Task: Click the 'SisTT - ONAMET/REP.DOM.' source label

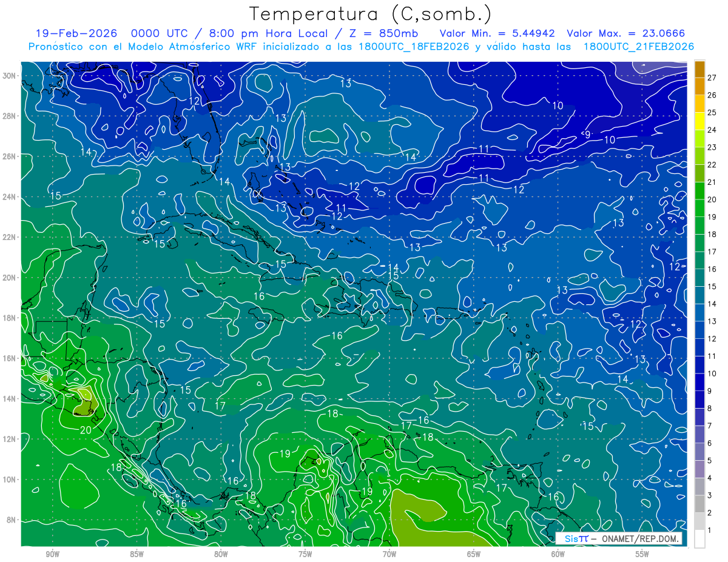Action: (620, 539)
